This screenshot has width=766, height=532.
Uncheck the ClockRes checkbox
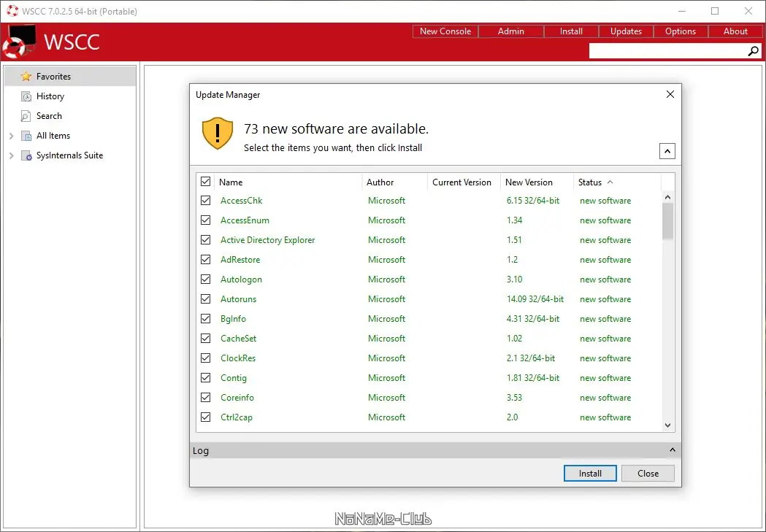(x=206, y=358)
